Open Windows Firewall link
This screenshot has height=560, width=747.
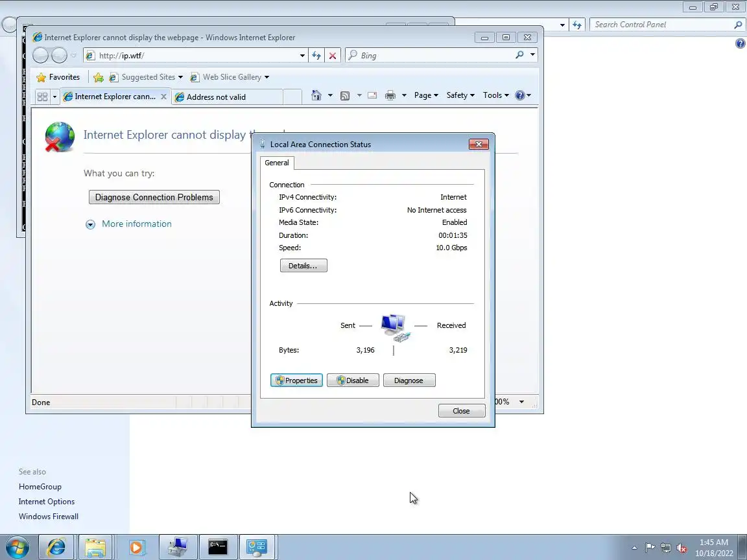pos(49,516)
